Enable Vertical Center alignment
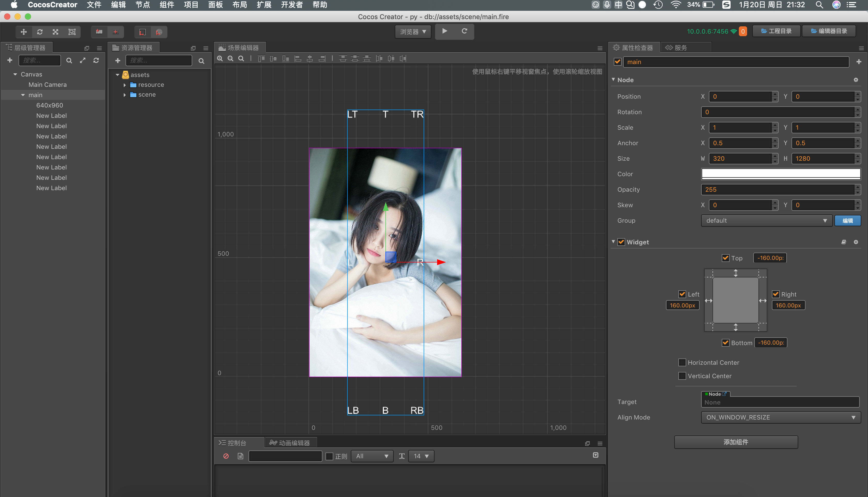This screenshot has height=497, width=868. [682, 376]
